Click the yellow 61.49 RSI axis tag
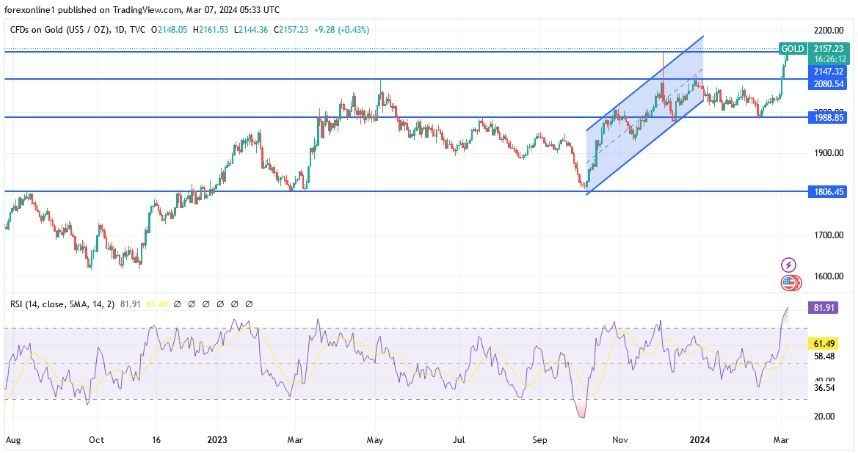This screenshot has height=453, width=858. tap(823, 344)
